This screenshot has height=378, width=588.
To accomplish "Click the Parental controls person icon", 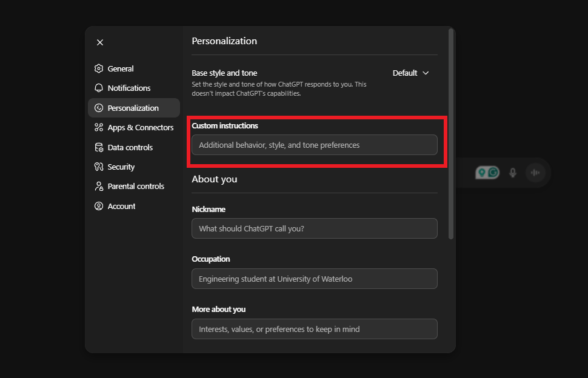I will pyautogui.click(x=98, y=186).
